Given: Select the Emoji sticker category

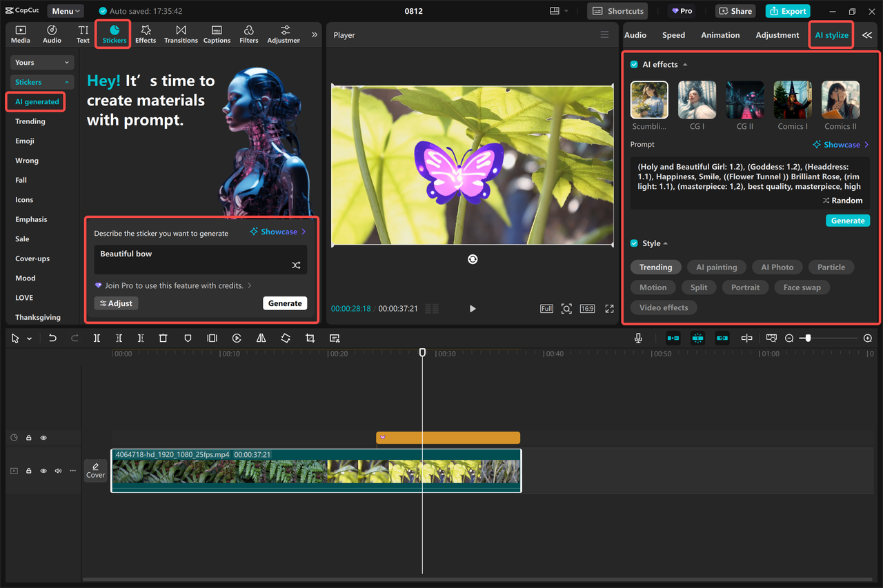Looking at the screenshot, I should point(25,141).
